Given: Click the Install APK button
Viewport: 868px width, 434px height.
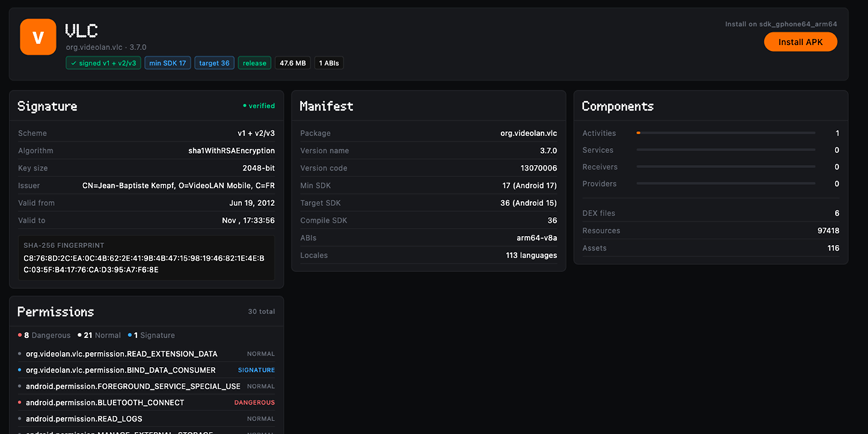Looking at the screenshot, I should click(x=800, y=42).
